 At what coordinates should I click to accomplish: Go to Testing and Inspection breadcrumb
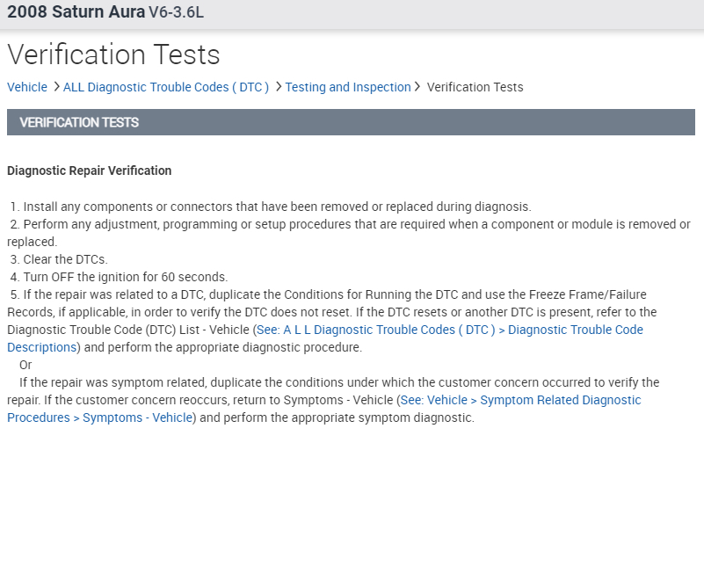coord(348,87)
